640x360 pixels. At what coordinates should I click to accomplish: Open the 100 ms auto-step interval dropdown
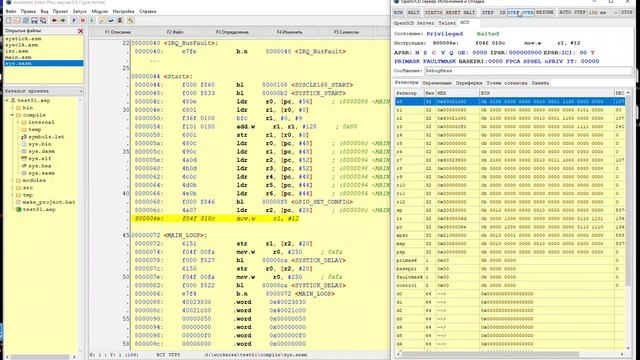616,13
